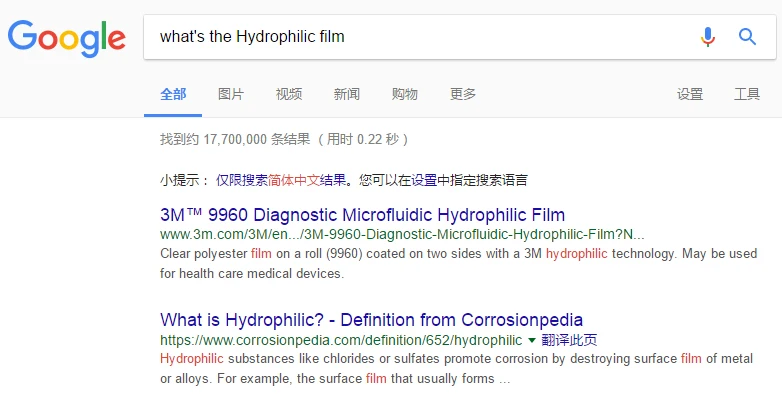Image resolution: width=782 pixels, height=415 pixels.
Task: Expand the 更多 menu
Action: (x=463, y=94)
